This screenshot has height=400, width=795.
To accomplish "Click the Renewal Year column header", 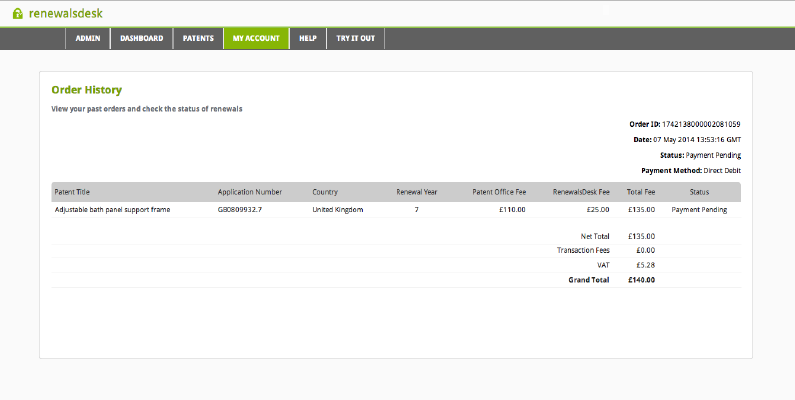I will [x=417, y=192].
